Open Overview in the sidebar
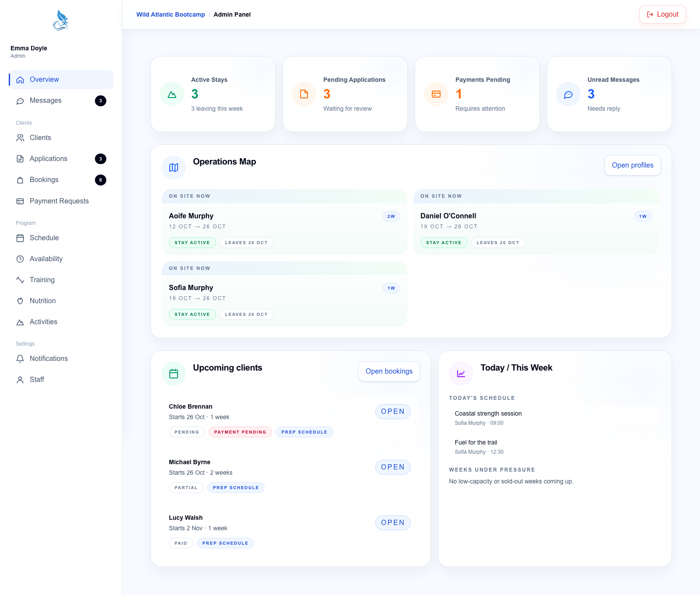 pyautogui.click(x=61, y=80)
